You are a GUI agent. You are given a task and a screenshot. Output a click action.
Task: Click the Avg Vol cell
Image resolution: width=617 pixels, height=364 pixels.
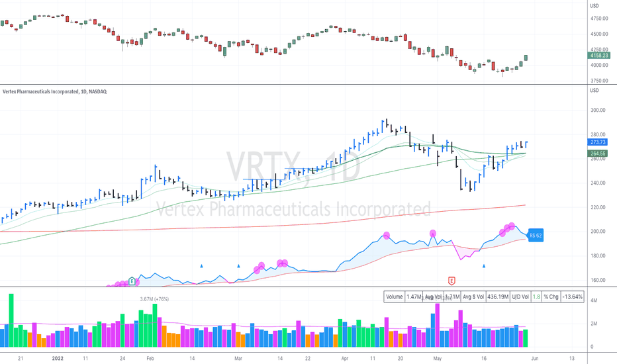click(x=433, y=296)
